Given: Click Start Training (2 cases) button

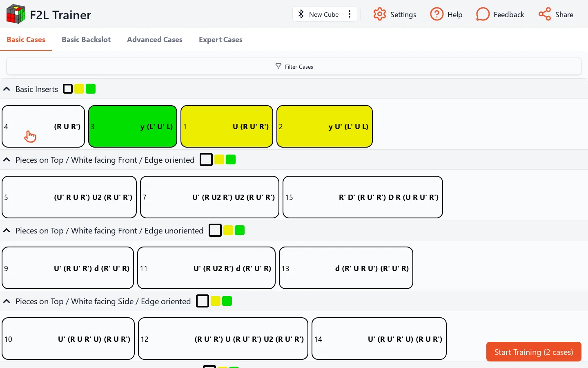Looking at the screenshot, I should [534, 352].
